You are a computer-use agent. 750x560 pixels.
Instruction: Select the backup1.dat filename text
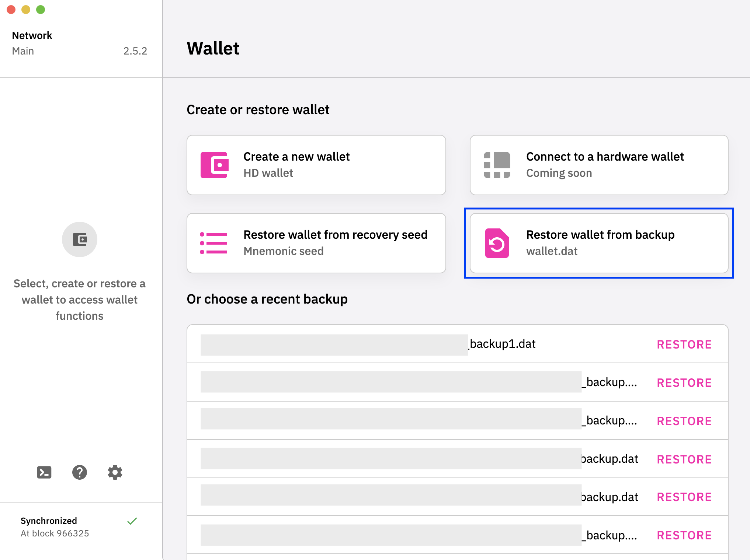(x=502, y=344)
